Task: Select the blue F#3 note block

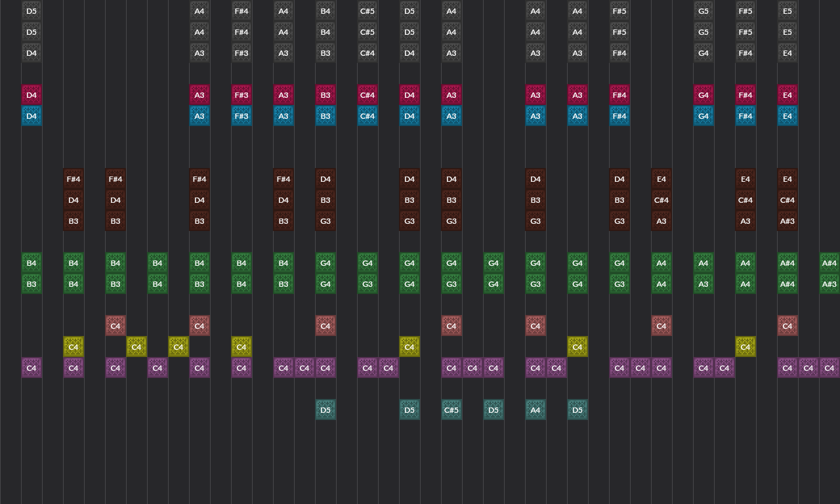Action: point(241,116)
